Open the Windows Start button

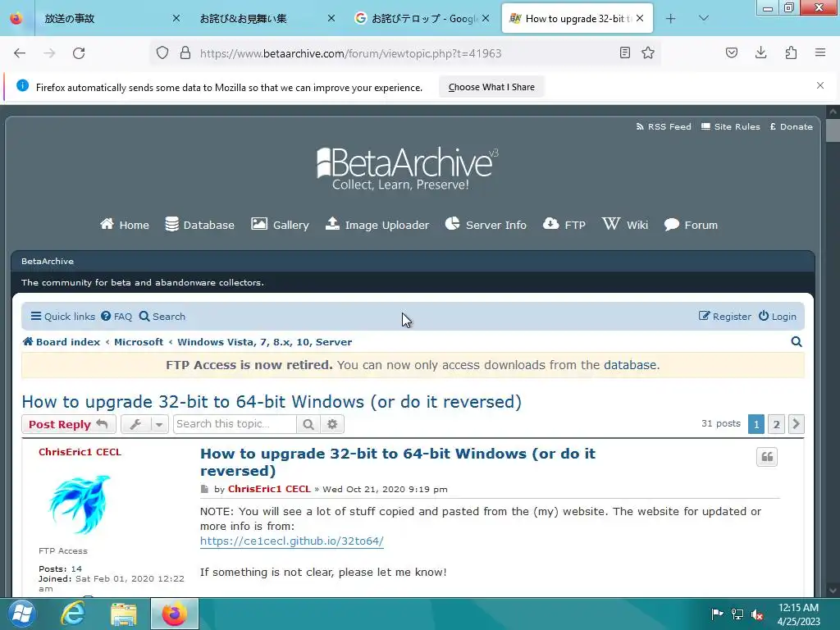coord(21,614)
